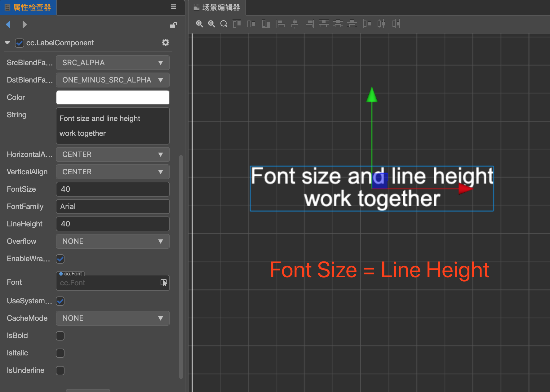Viewport: 550px width, 392px height.
Task: Reset zoom with the plain magnifier icon
Action: coord(224,24)
